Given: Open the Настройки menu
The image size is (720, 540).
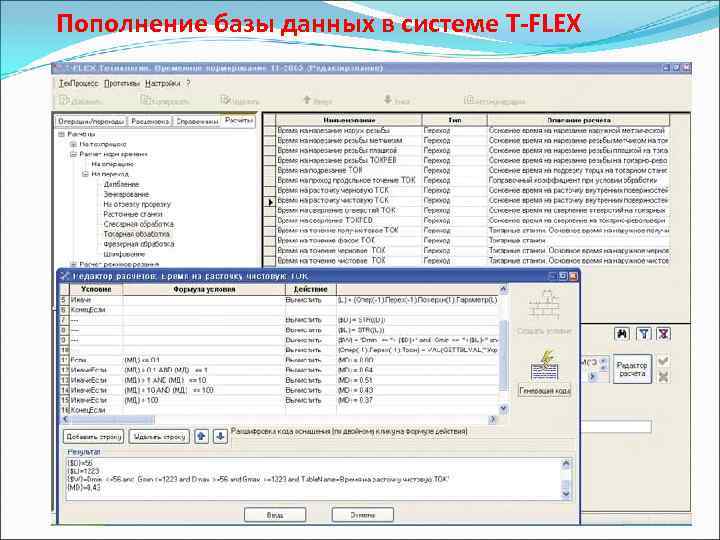Looking at the screenshot, I should pyautogui.click(x=163, y=84).
